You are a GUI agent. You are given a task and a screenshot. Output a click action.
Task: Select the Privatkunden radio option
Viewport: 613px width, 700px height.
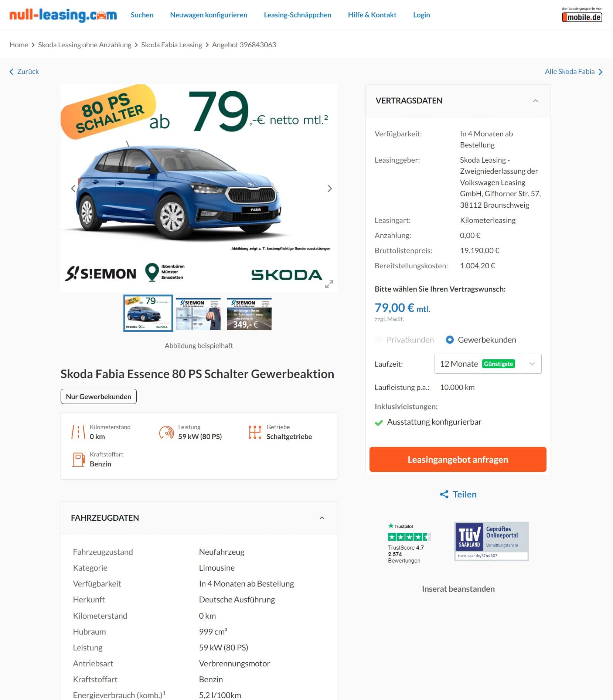pyautogui.click(x=379, y=340)
